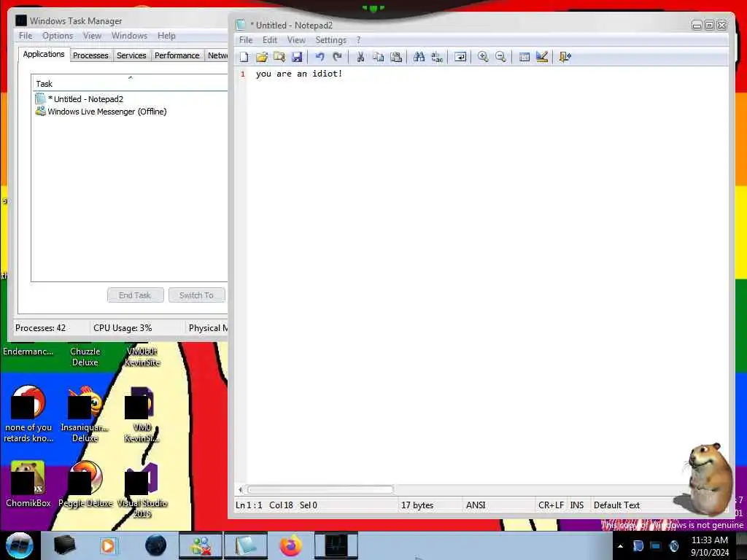Open Firefox from the taskbar
The width and height of the screenshot is (747, 560).
click(290, 545)
